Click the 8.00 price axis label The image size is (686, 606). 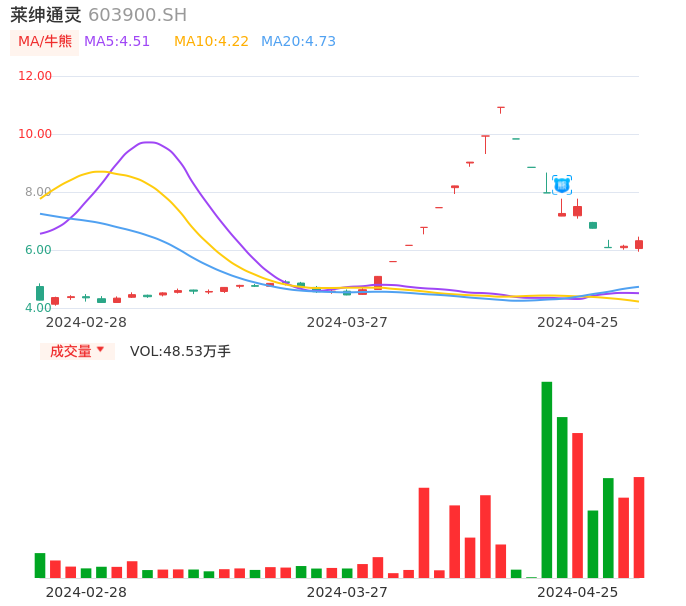click(x=38, y=192)
